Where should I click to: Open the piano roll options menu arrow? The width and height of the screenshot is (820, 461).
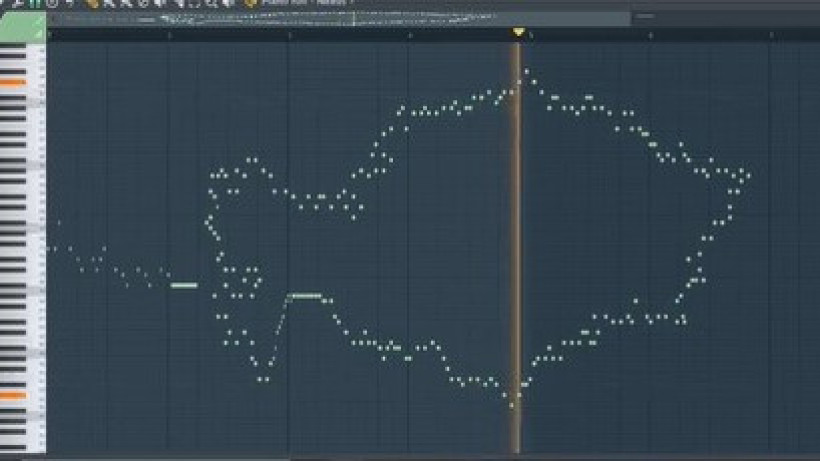[x=5, y=3]
